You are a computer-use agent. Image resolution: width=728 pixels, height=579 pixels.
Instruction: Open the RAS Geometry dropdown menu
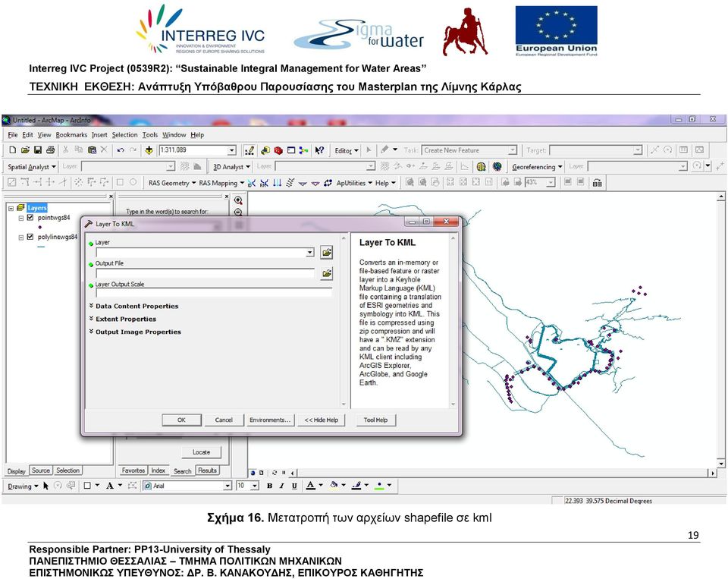click(172, 183)
